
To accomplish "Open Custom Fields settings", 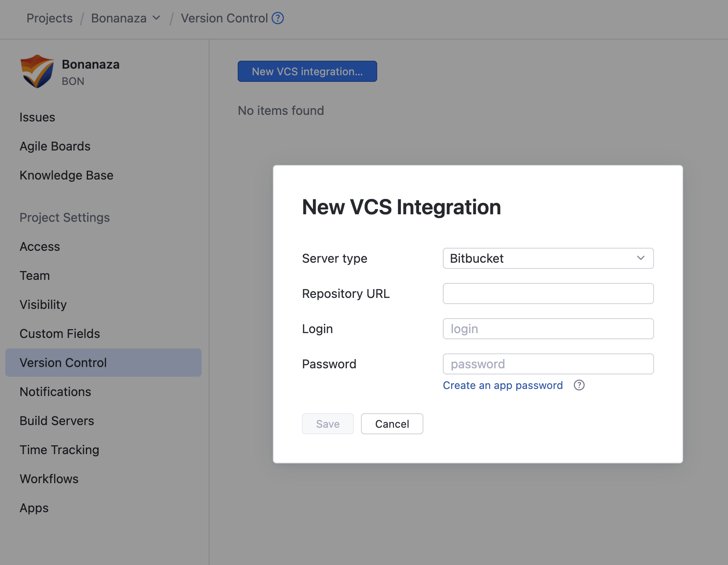I will click(x=60, y=334).
